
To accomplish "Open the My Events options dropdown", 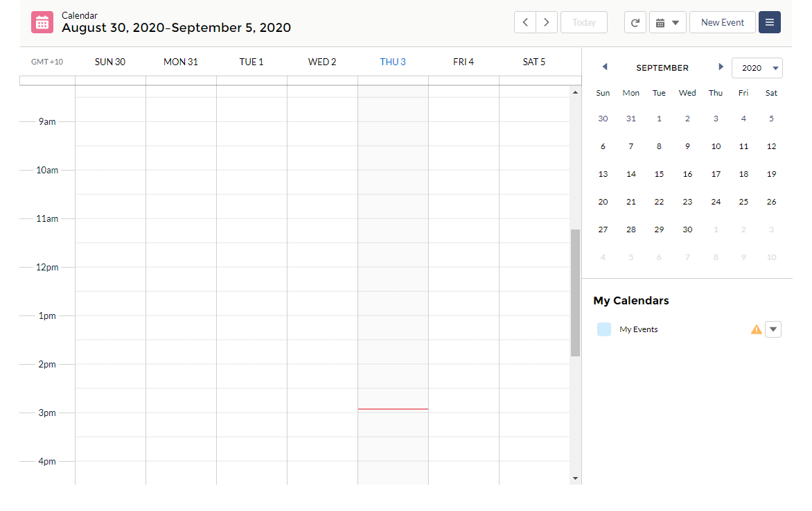I will point(773,329).
